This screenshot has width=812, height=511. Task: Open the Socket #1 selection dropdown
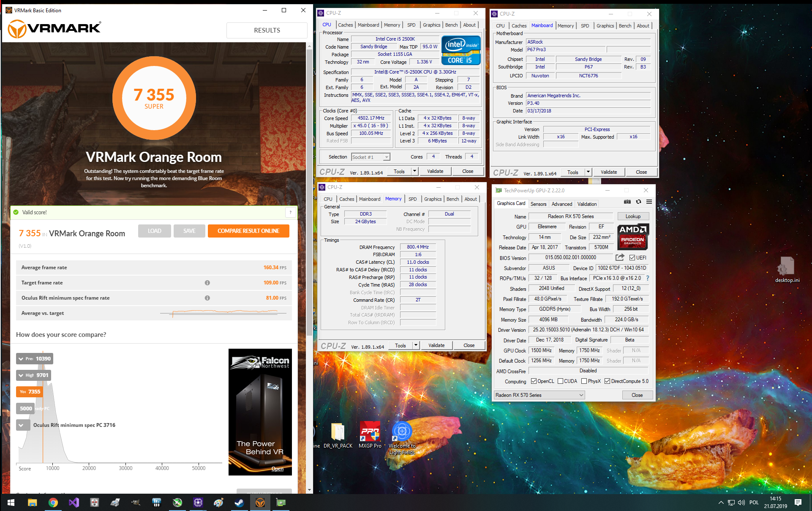pyautogui.click(x=371, y=157)
